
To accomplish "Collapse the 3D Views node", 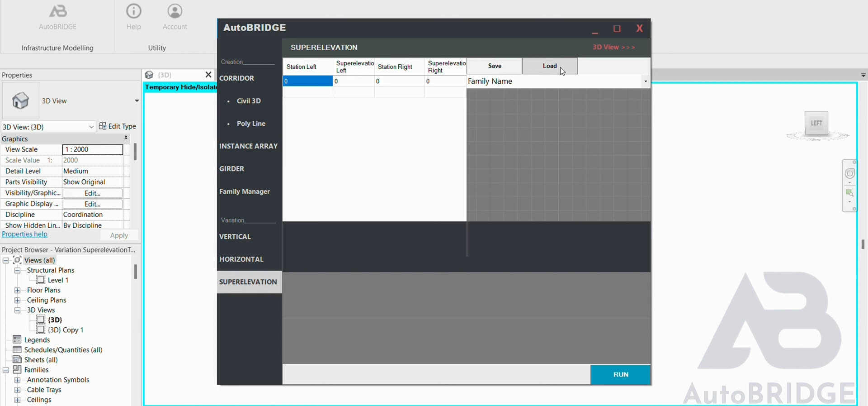I will point(18,310).
